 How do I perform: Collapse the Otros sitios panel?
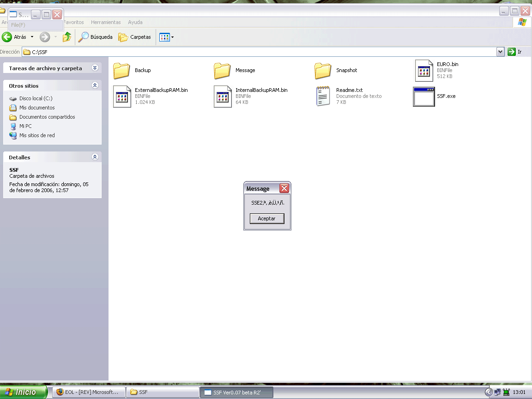(95, 85)
